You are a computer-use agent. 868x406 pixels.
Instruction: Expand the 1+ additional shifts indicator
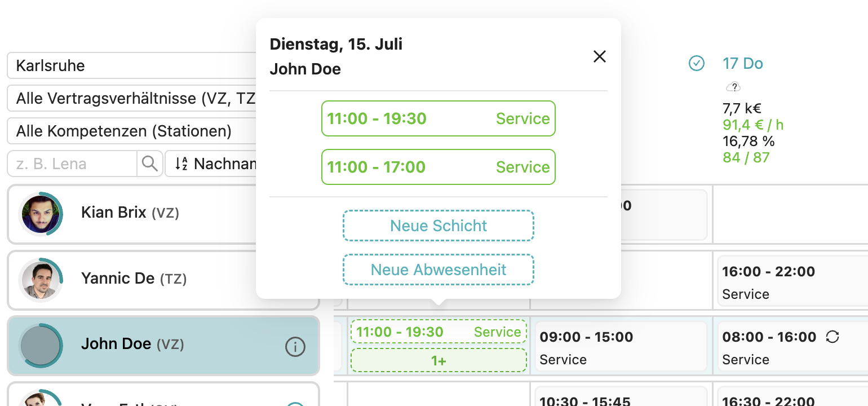439,361
